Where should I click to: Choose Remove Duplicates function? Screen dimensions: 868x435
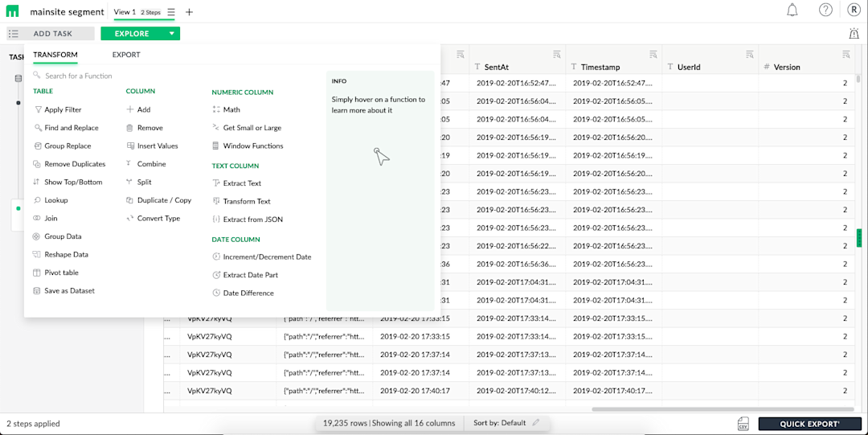point(69,164)
